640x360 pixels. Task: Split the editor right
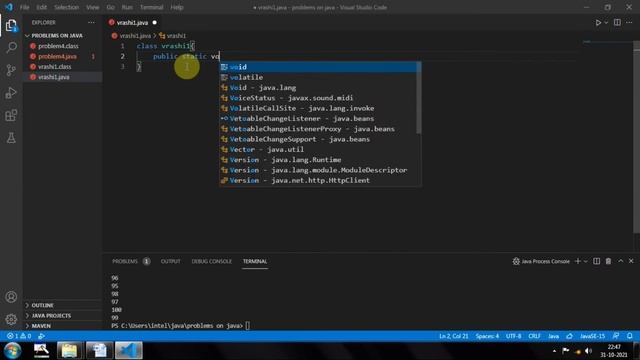[x=617, y=22]
